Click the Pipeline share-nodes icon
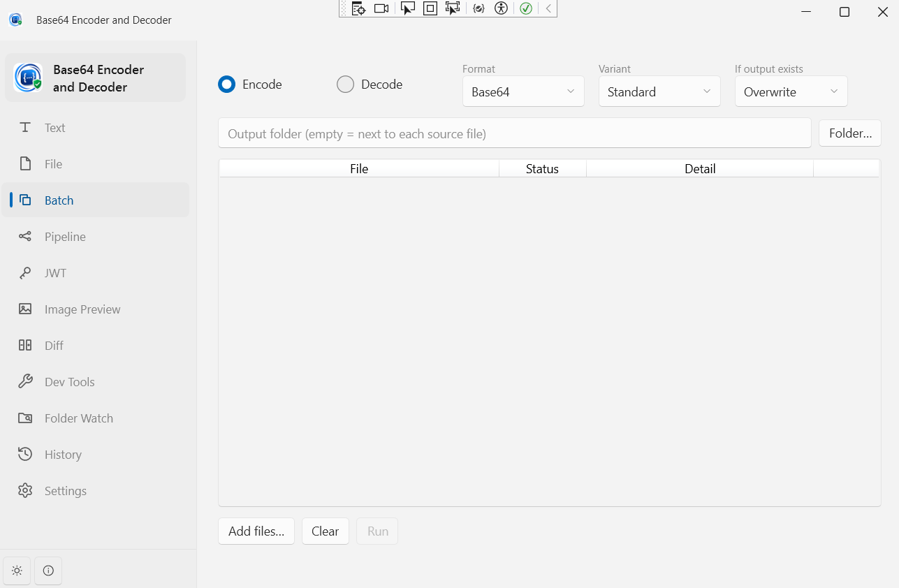The image size is (899, 588). pos(25,237)
